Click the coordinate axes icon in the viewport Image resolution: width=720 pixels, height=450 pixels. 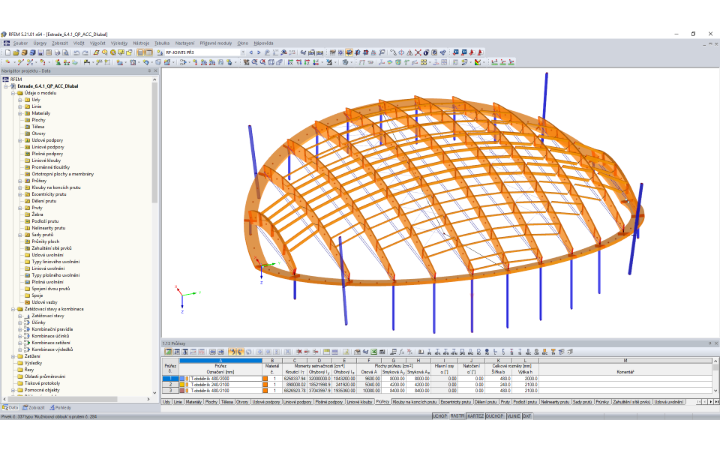coord(186,298)
